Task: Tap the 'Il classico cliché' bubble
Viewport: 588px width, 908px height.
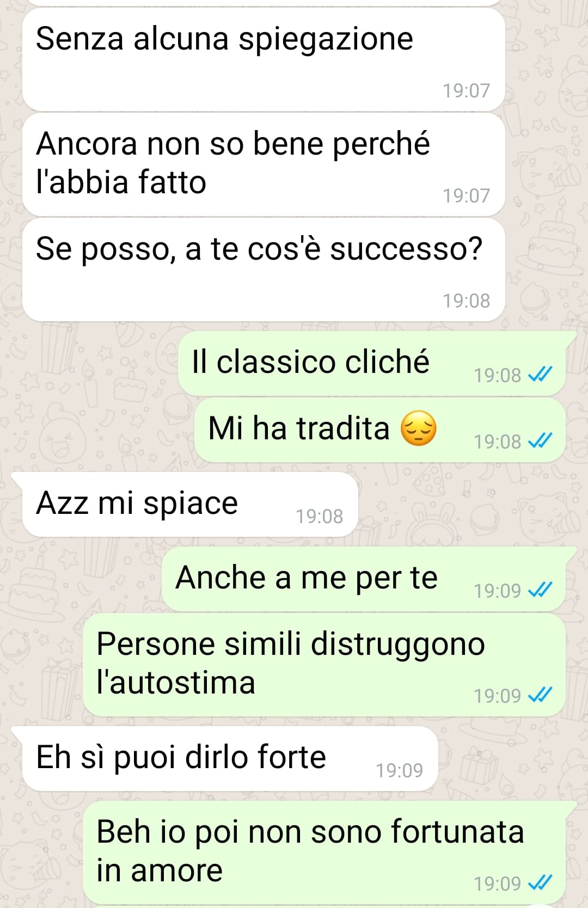Action: click(x=372, y=363)
